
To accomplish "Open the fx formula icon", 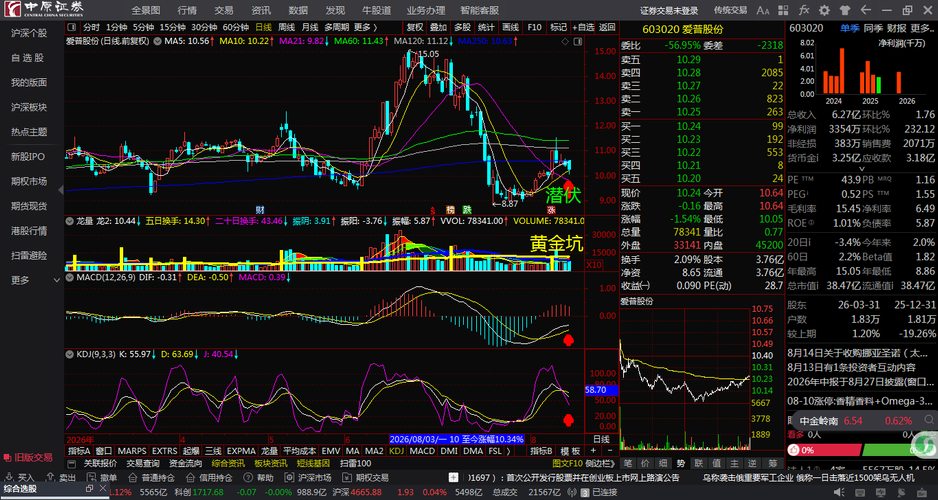I will coord(804,10).
